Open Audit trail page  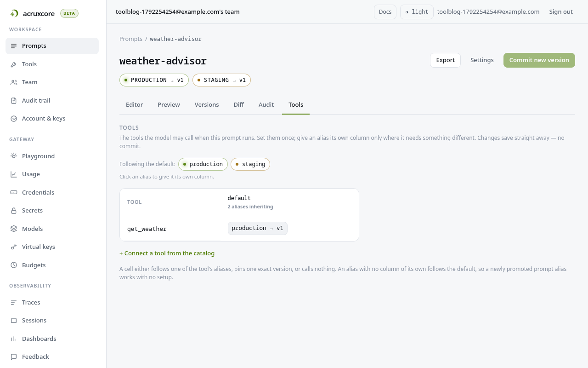52,101
